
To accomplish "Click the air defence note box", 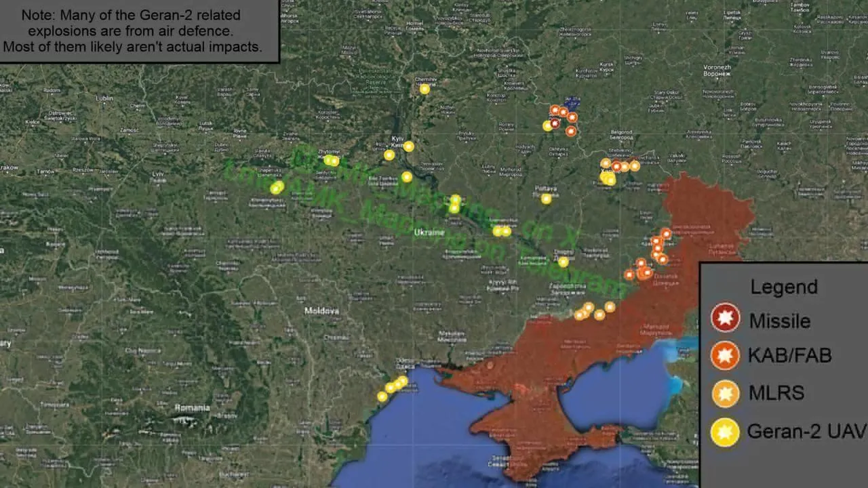I will point(139,31).
